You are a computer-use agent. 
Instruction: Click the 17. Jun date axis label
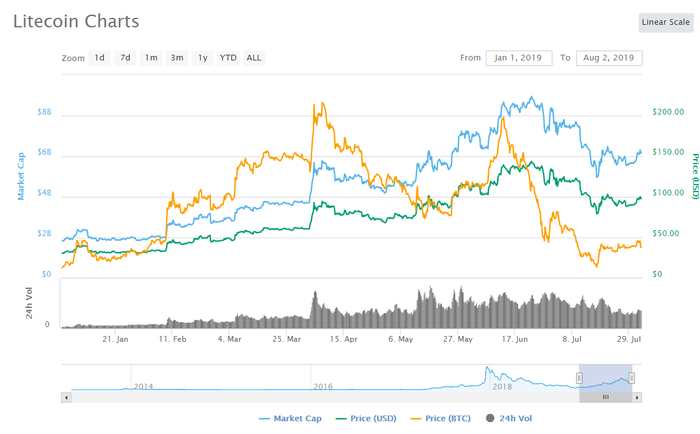(x=515, y=339)
